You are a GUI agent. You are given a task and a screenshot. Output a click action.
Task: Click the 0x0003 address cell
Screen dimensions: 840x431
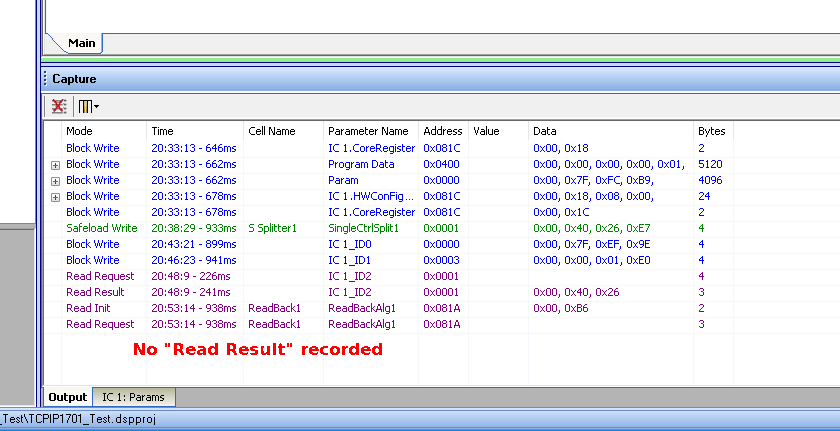click(441, 260)
